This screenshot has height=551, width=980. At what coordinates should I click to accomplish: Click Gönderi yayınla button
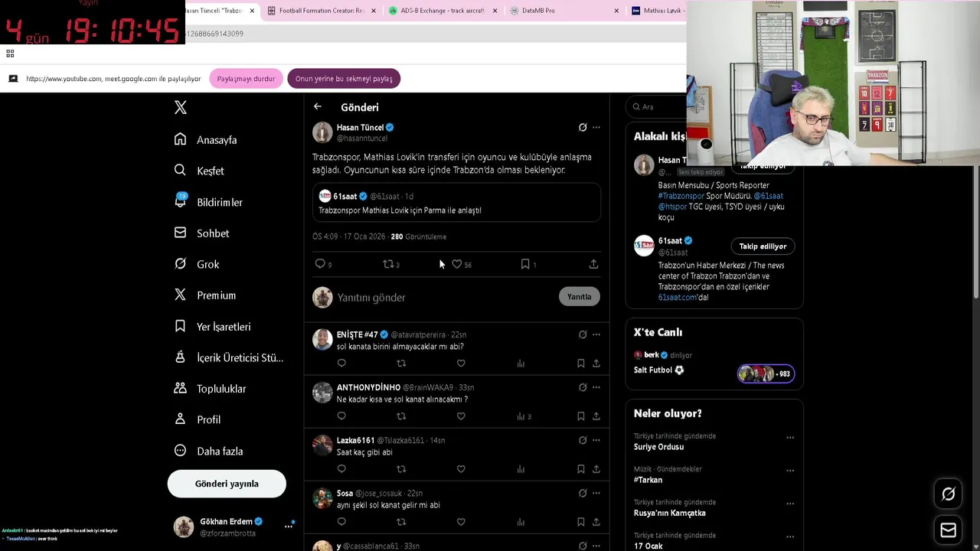pyautogui.click(x=227, y=484)
